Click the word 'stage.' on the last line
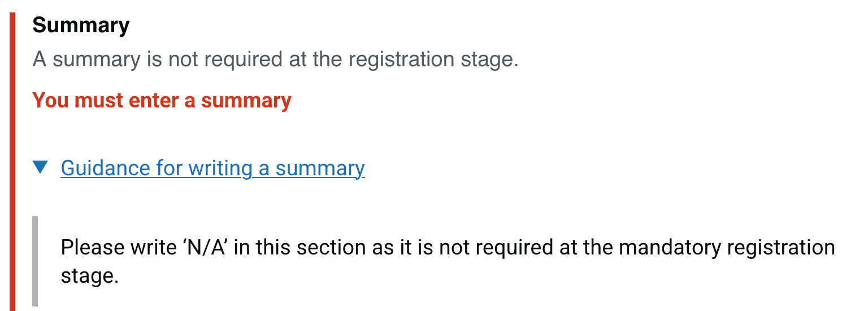The width and height of the screenshot is (868, 311). click(89, 277)
